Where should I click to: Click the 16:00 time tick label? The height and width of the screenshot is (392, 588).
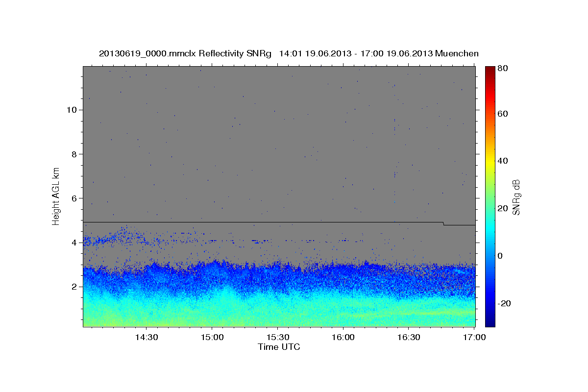pos(343,337)
